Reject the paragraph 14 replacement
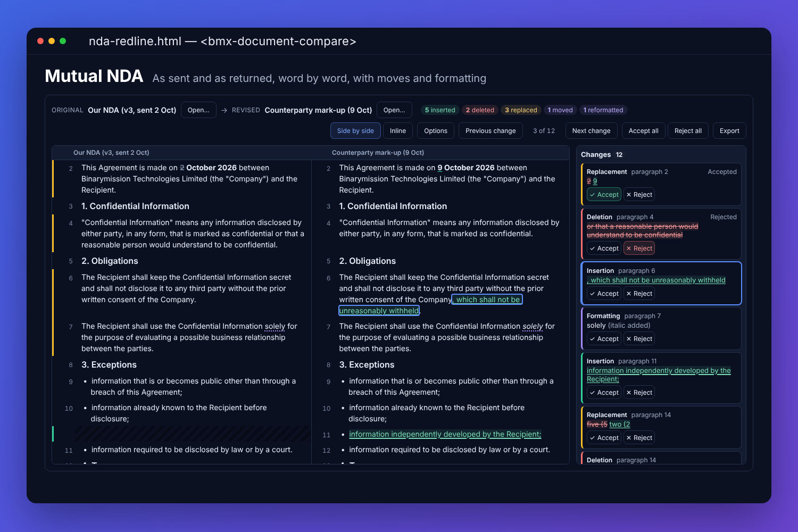 click(x=639, y=438)
